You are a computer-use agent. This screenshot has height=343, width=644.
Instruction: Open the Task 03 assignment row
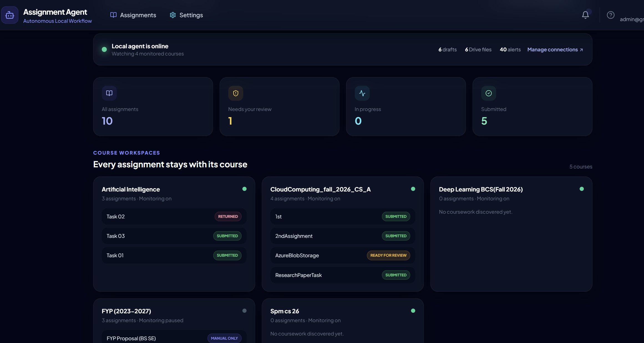tap(174, 236)
